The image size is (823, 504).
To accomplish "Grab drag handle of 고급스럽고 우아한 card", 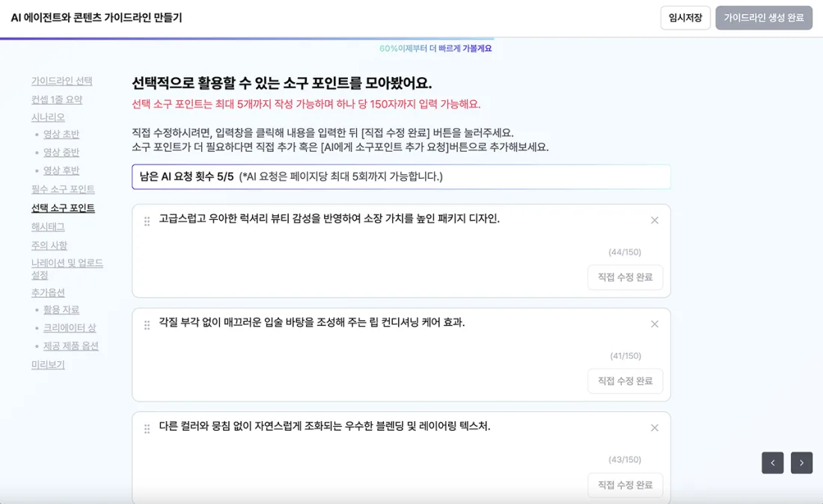I will pyautogui.click(x=147, y=221).
